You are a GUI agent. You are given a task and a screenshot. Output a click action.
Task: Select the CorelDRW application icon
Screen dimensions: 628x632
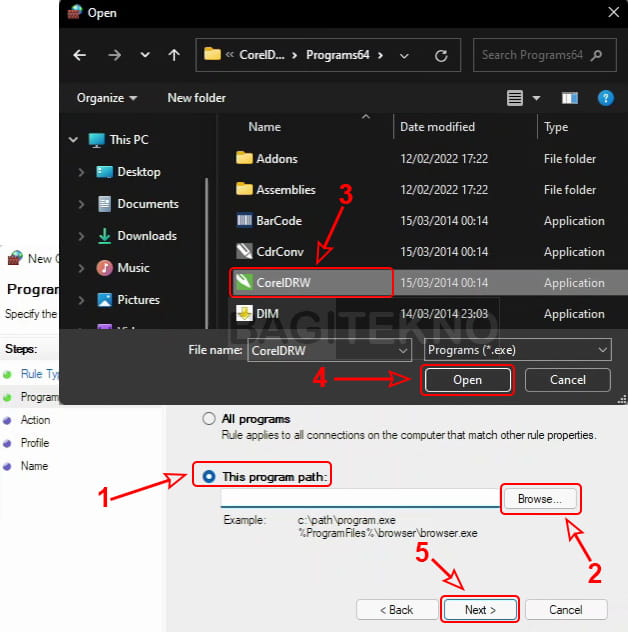coord(244,282)
